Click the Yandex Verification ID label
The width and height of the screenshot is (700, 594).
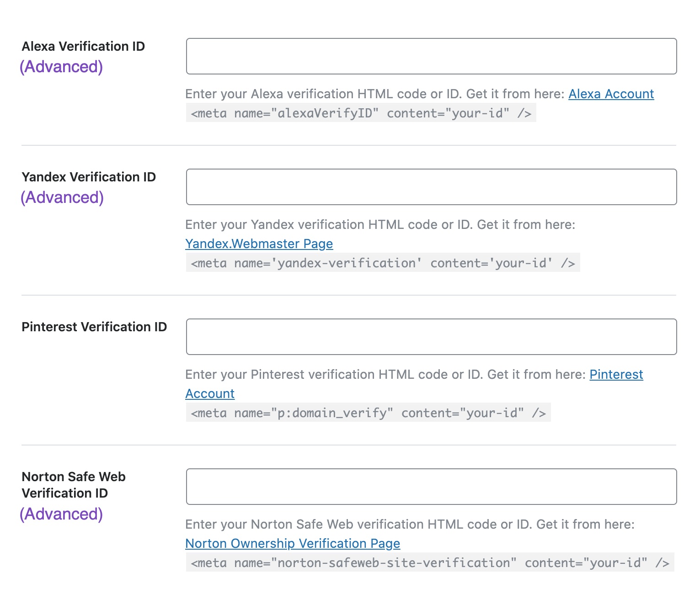pyautogui.click(x=89, y=177)
